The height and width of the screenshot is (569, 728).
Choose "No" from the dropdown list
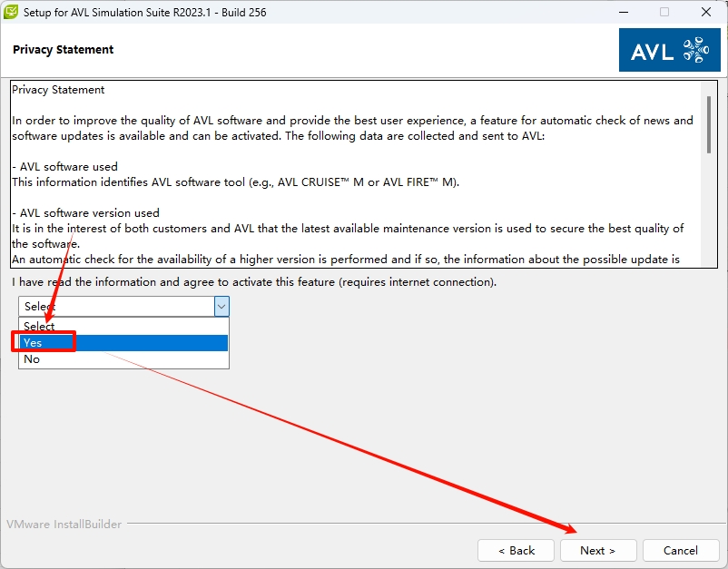coord(123,358)
